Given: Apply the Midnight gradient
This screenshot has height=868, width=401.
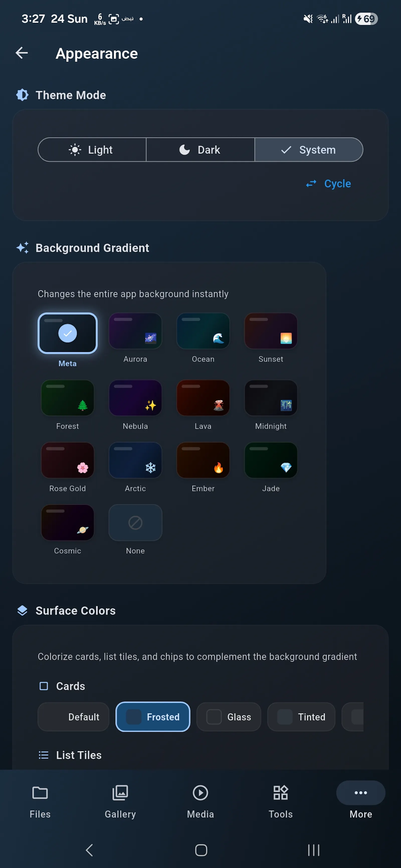Looking at the screenshot, I should 271,398.
